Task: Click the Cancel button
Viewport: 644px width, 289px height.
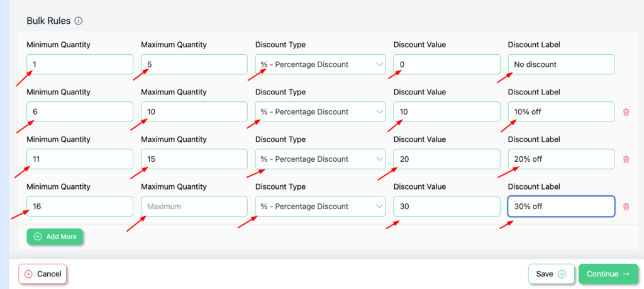Action: point(42,274)
